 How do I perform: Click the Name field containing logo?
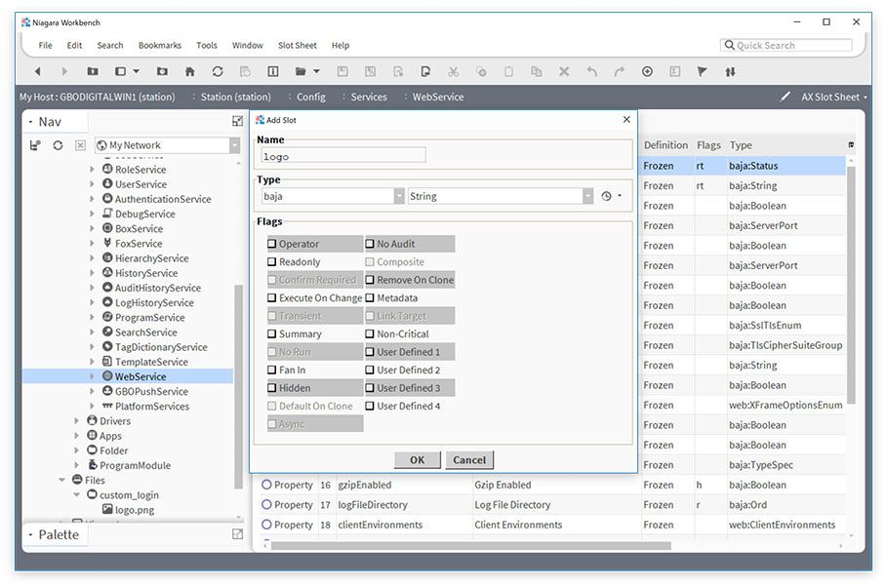tap(343, 155)
